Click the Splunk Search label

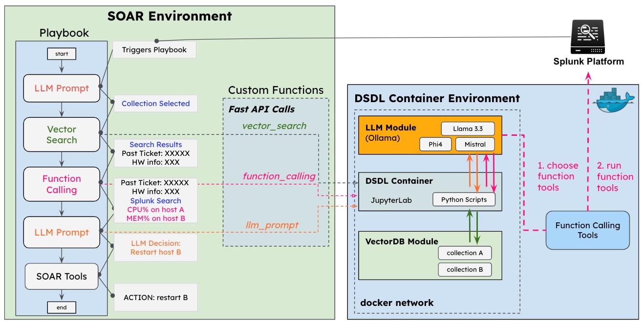(156, 200)
